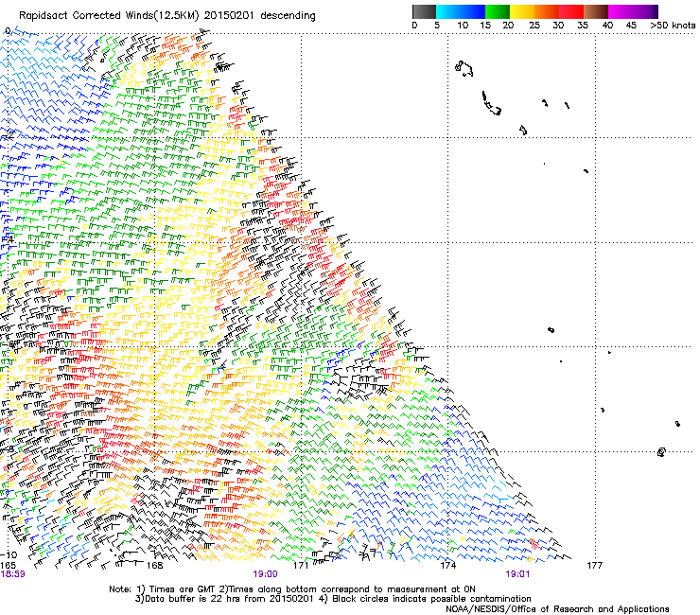
Task: Click the '20150201 descending' date in title
Action: click(260, 16)
